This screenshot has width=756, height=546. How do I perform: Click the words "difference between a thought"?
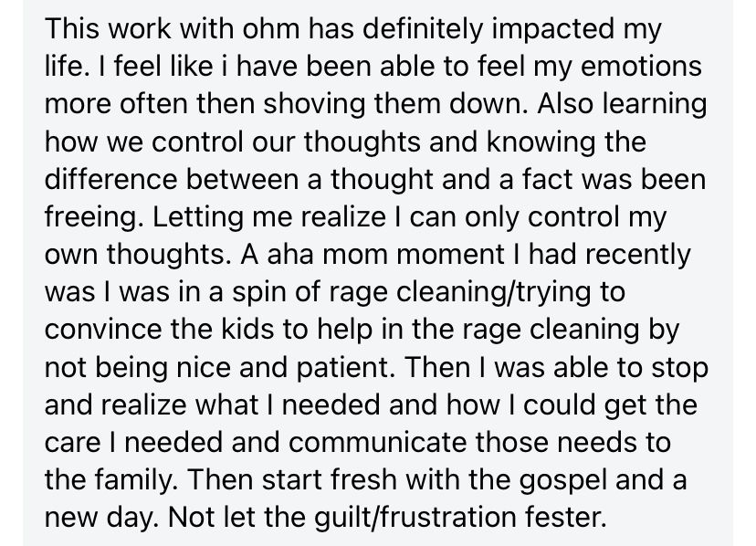[238, 180]
